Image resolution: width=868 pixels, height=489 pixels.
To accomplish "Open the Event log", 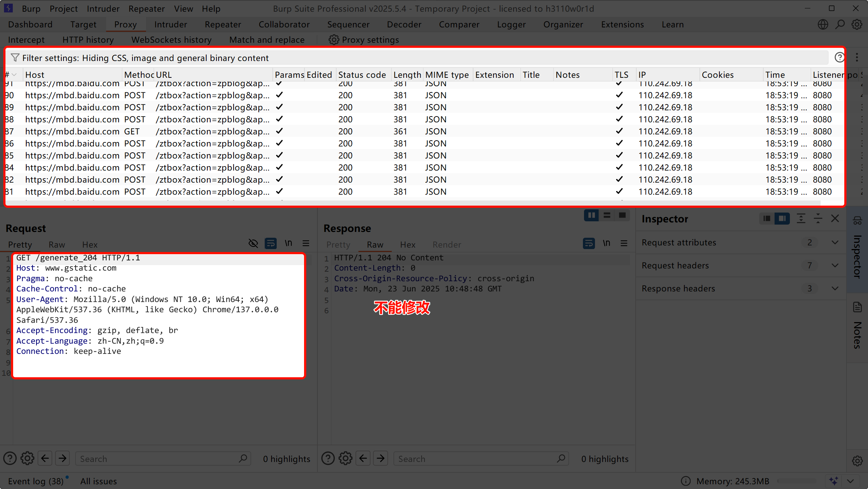I will (x=35, y=481).
